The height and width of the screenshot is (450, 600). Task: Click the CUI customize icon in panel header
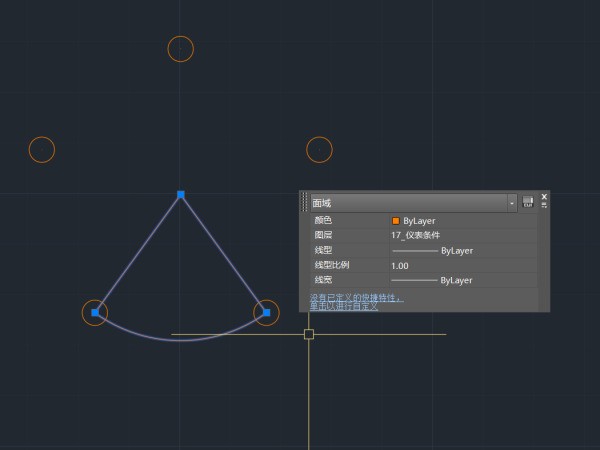(x=528, y=202)
